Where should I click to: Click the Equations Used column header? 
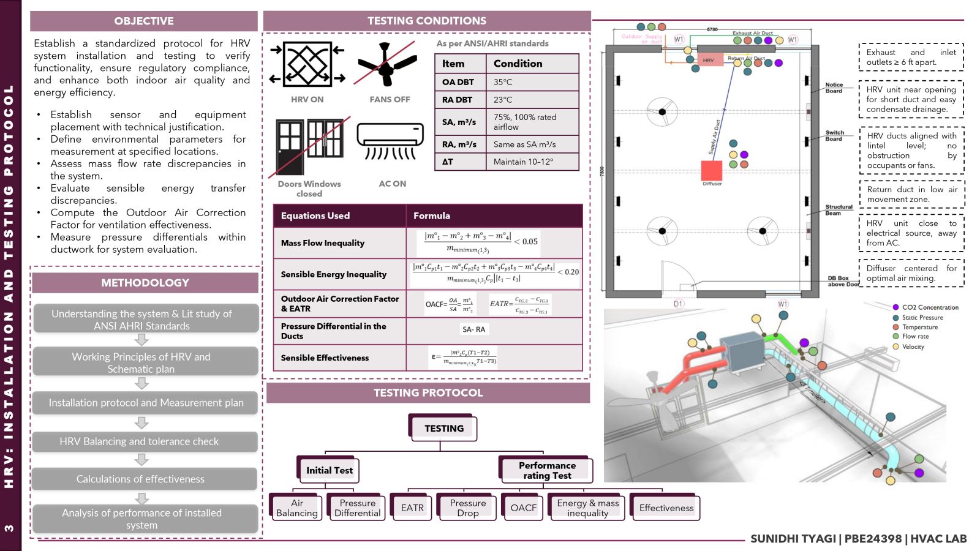(x=339, y=216)
